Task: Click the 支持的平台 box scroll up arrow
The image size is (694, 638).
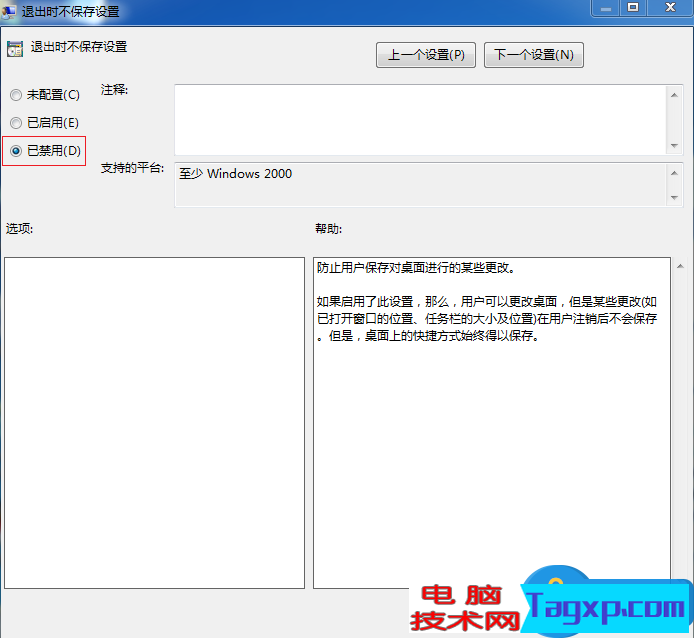Action: tap(674, 173)
